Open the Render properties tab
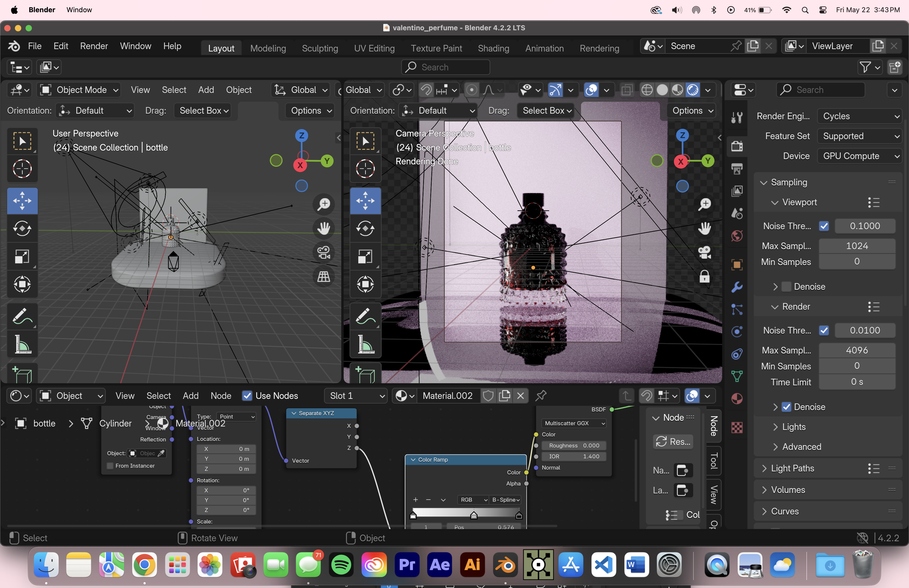 tap(737, 146)
